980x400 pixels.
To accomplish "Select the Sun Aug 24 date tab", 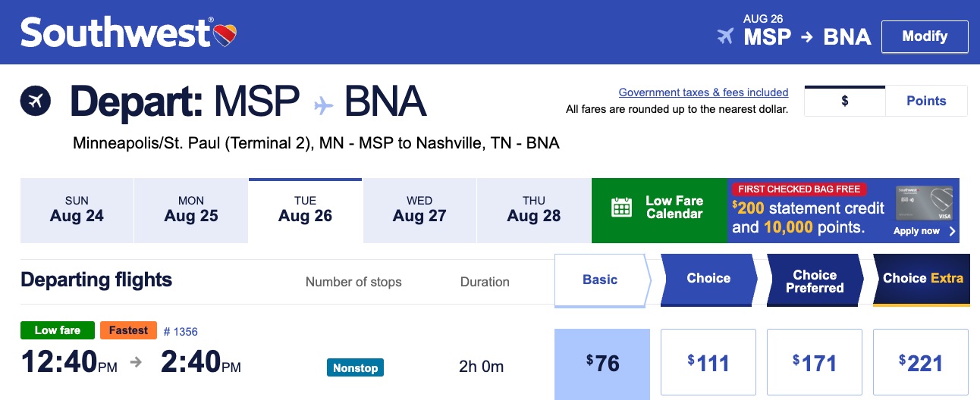I will [77, 210].
